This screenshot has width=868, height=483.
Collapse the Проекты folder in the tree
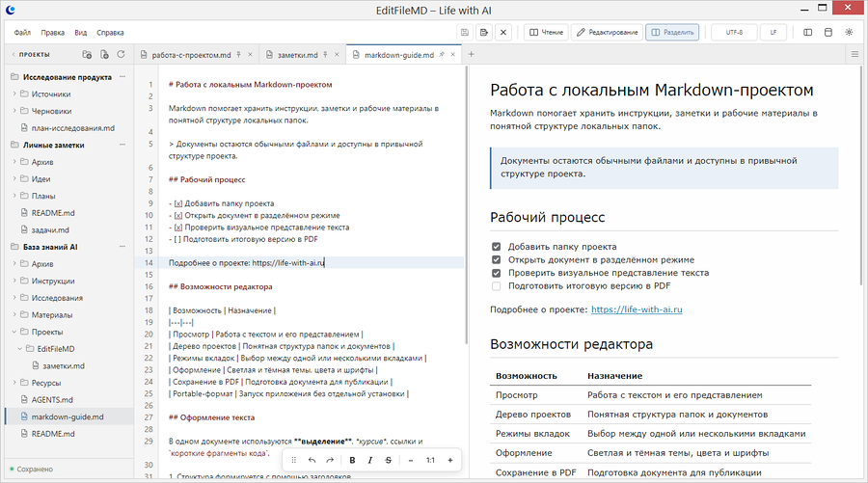click(14, 332)
